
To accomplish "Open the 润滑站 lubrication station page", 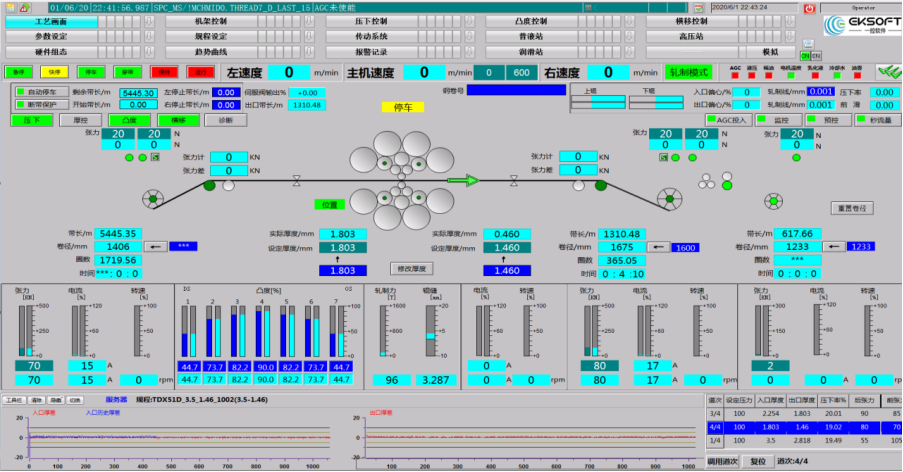I will 531,52.
